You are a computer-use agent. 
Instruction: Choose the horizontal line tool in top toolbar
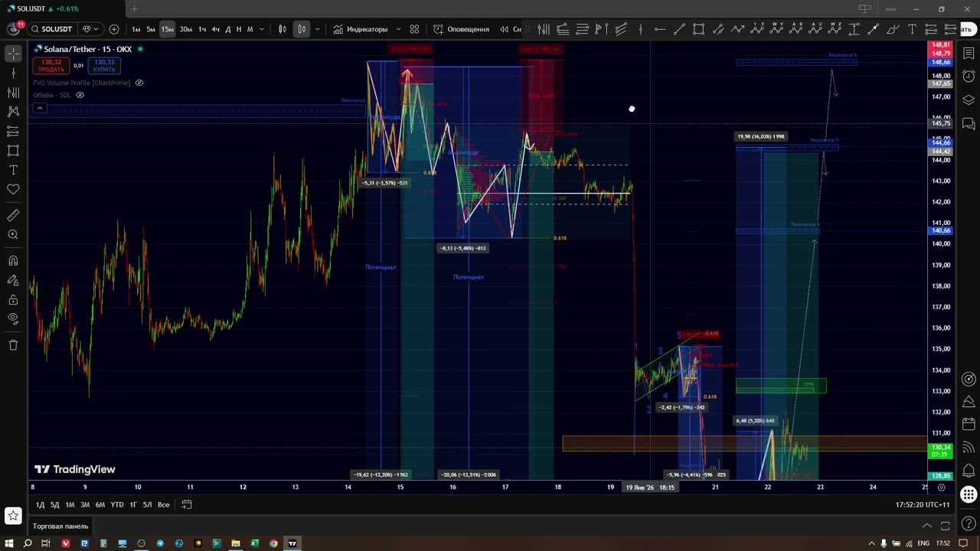660,29
